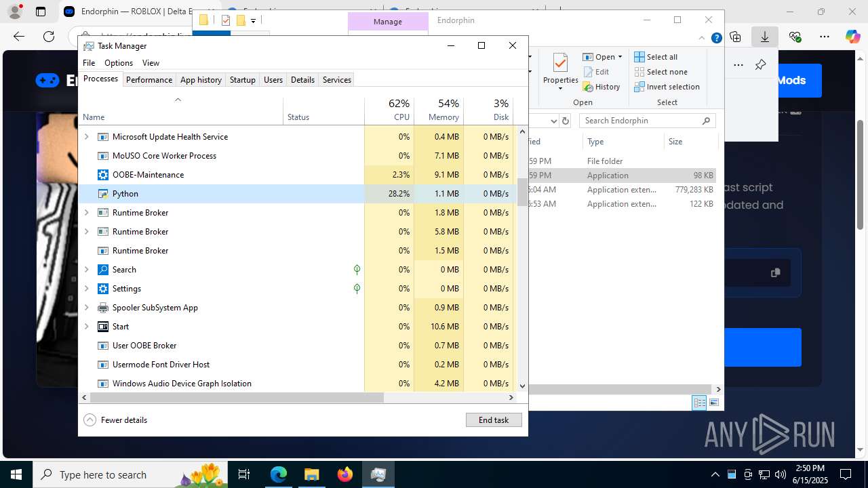Click the Search Endorphin box in Explorer
Image resolution: width=868 pixels, height=488 pixels.
tap(647, 121)
